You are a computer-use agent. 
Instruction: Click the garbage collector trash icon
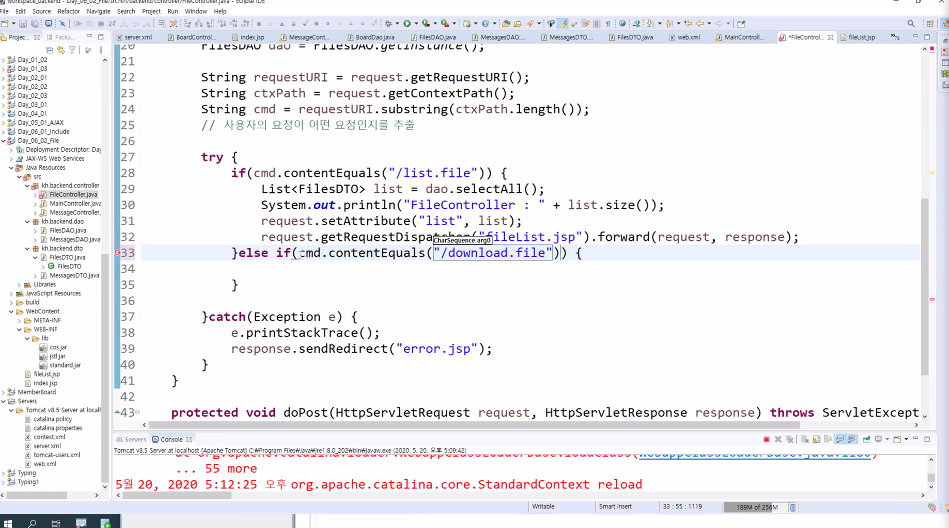793,507
